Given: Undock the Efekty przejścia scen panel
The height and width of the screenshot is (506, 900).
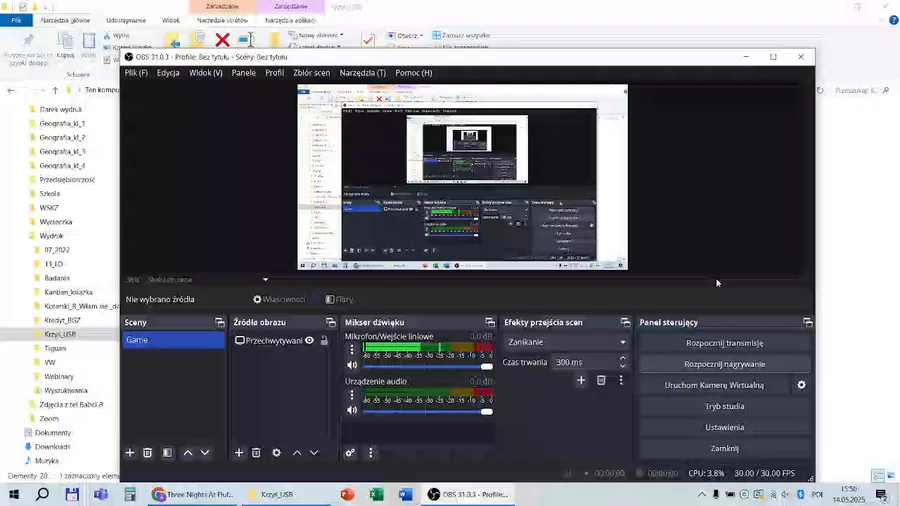Looking at the screenshot, I should pos(626,322).
